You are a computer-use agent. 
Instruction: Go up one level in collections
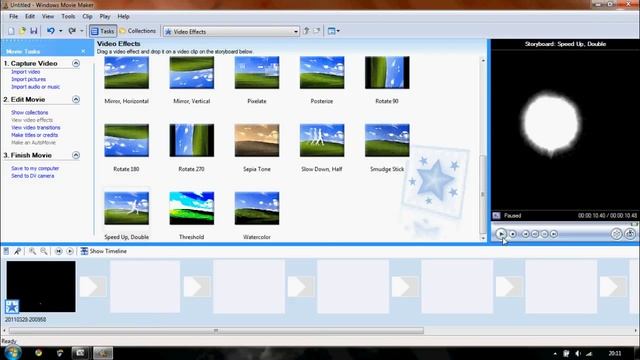(307, 31)
